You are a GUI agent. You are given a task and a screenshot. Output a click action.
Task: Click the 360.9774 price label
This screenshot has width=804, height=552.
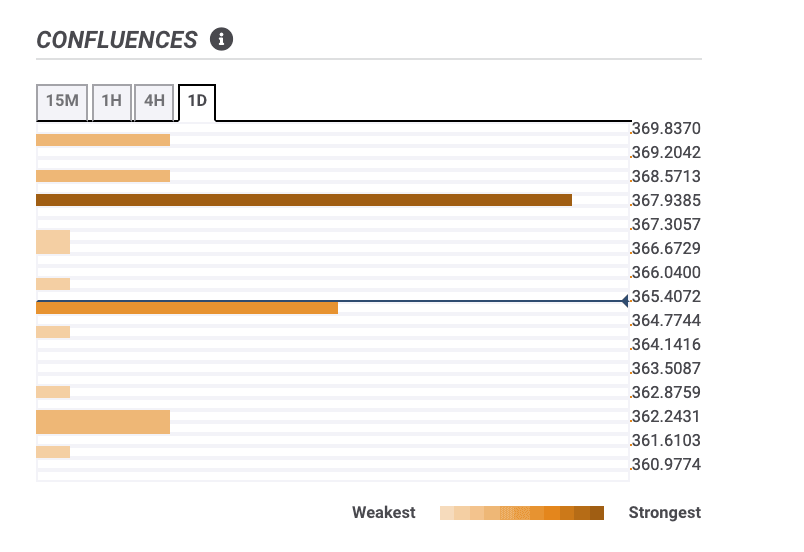pos(666,465)
